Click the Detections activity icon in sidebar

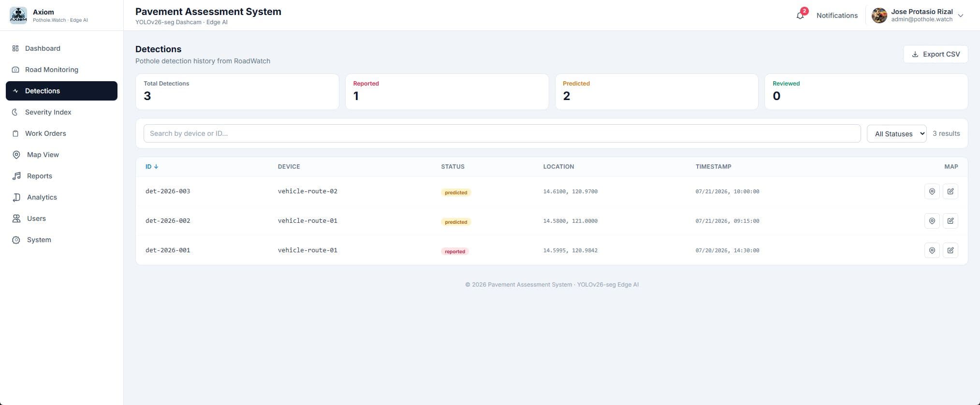click(x=15, y=91)
